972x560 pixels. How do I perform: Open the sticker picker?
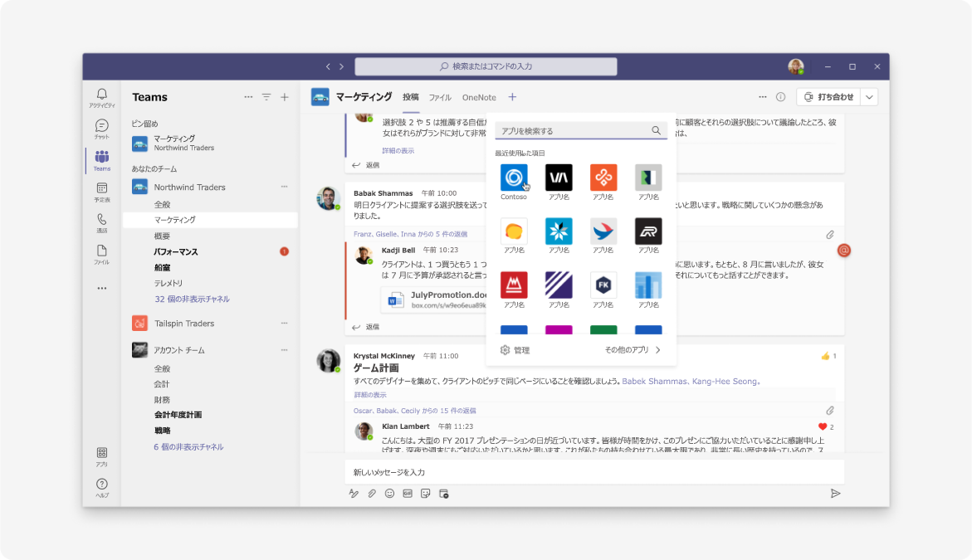(x=425, y=494)
